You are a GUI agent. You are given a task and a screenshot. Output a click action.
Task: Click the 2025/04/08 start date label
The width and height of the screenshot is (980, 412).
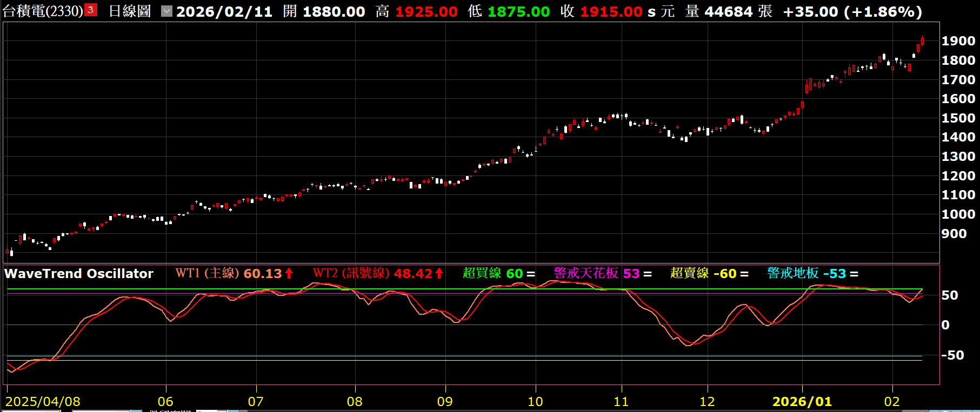pyautogui.click(x=43, y=402)
